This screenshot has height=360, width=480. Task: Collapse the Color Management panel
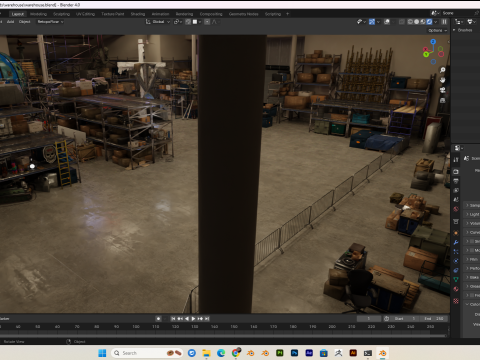click(x=472, y=304)
